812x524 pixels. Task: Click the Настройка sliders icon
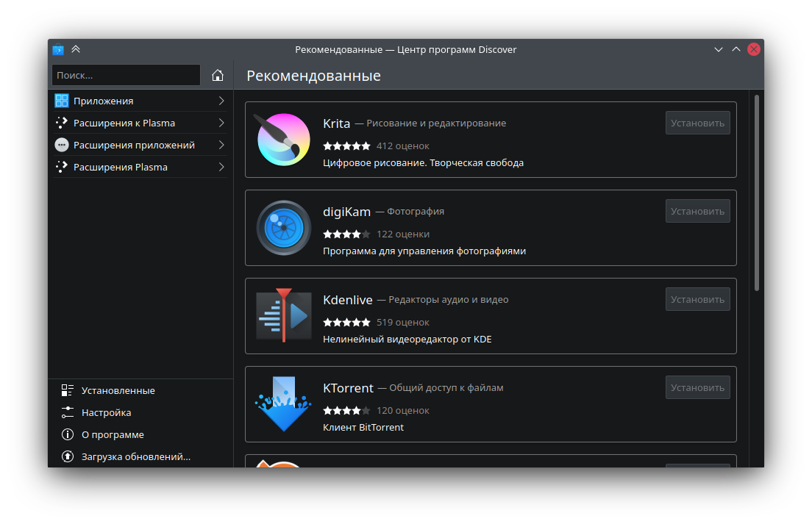[68, 412]
